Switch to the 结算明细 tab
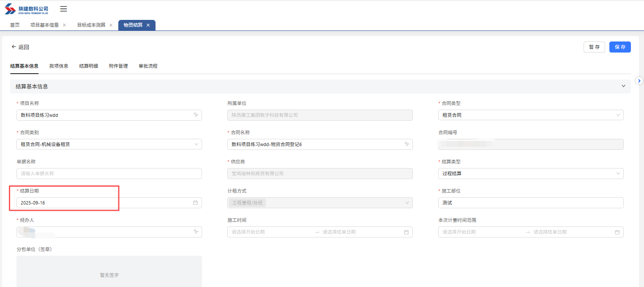The image size is (644, 287). tap(89, 66)
